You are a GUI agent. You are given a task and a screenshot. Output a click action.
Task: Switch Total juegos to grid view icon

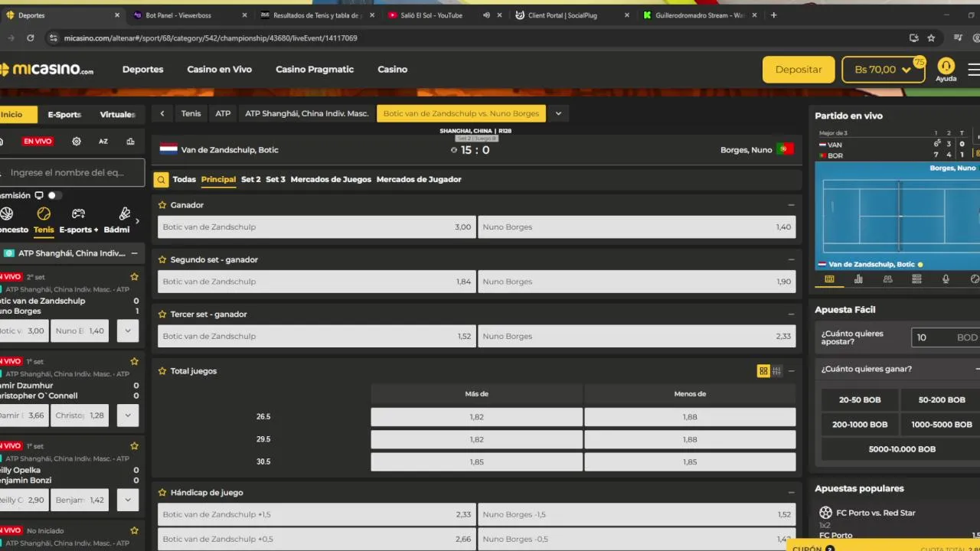click(763, 371)
